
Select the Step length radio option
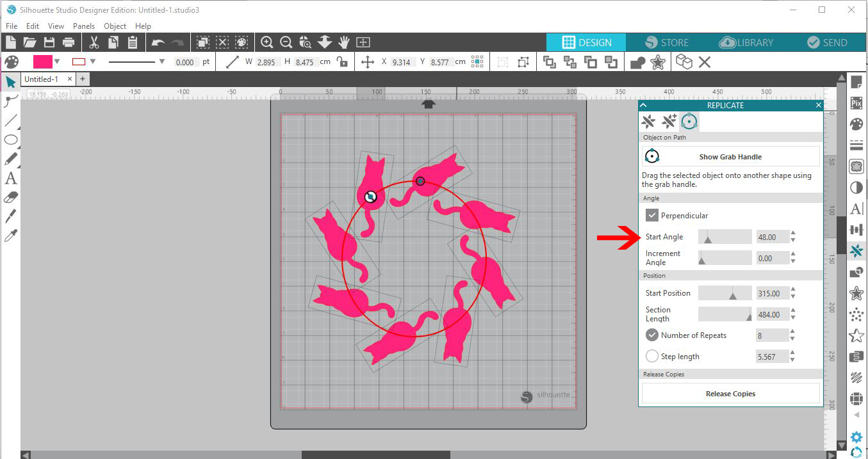(652, 357)
